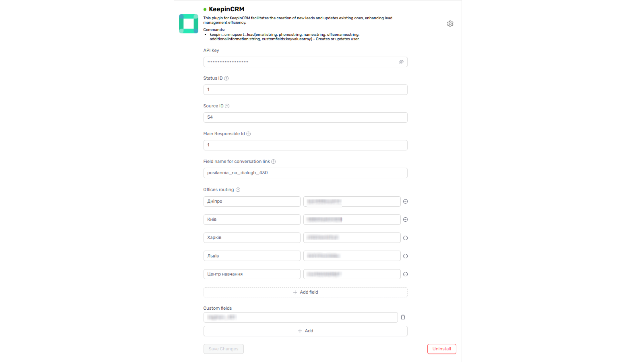This screenshot has height=362, width=644.
Task: Toggle API Key visibility
Action: (401, 62)
